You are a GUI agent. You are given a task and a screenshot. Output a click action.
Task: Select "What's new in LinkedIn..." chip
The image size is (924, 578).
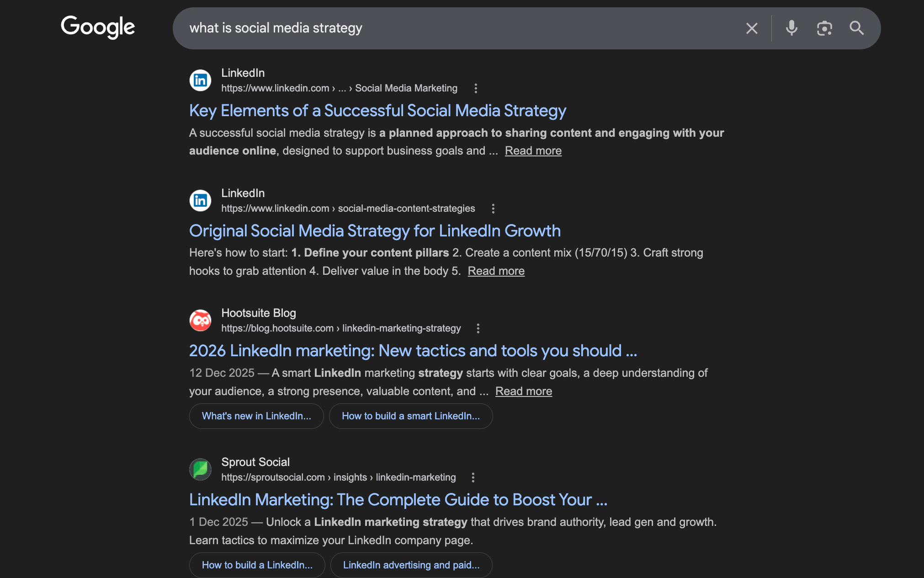(x=256, y=416)
